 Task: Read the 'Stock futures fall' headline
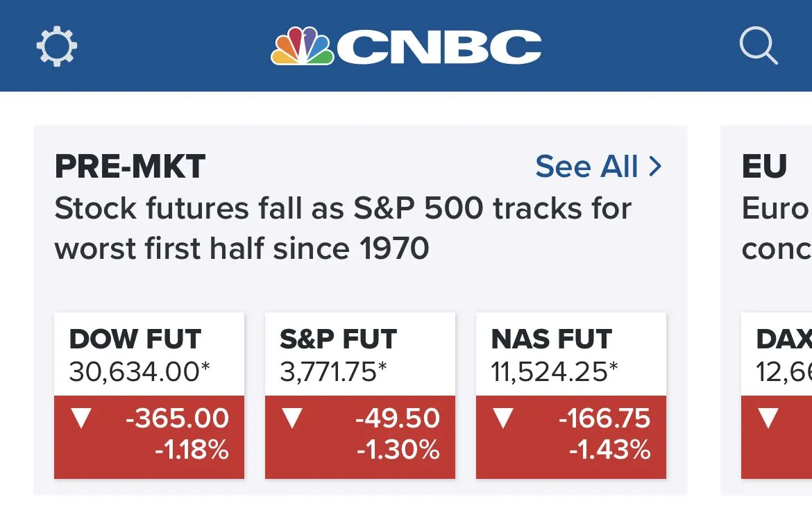(342, 228)
